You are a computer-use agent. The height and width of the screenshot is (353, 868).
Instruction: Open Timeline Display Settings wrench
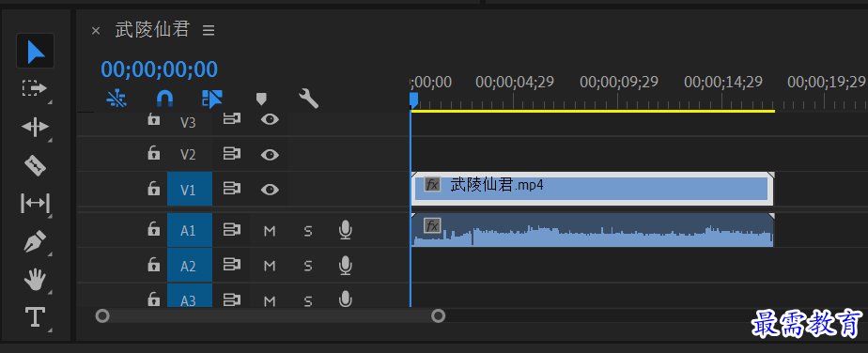tap(308, 99)
